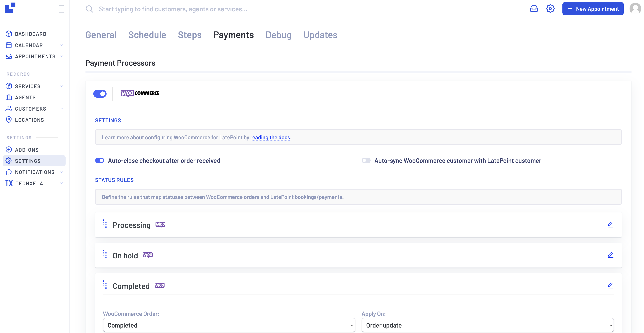Click the WooCommerce logo

[140, 93]
